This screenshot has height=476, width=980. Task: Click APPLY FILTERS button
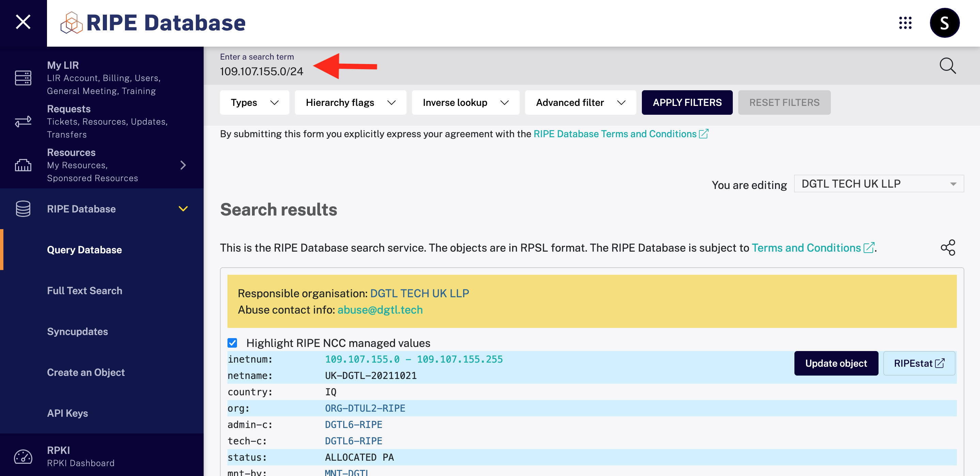687,102
